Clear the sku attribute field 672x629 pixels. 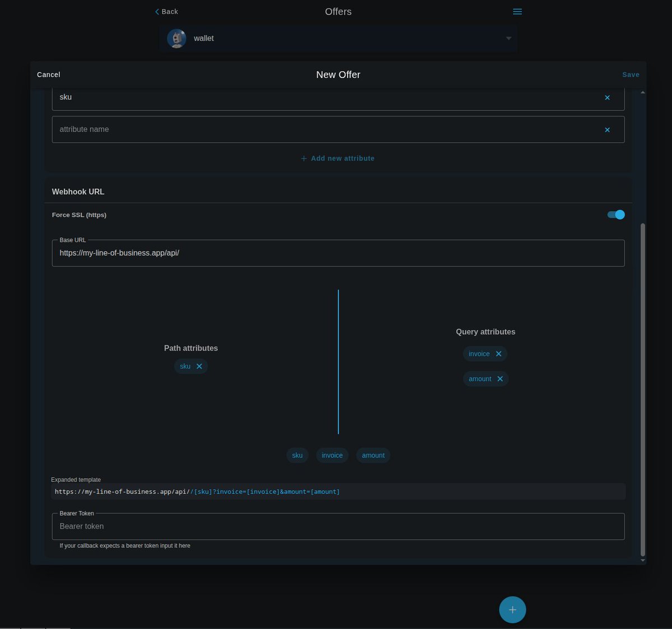(607, 97)
